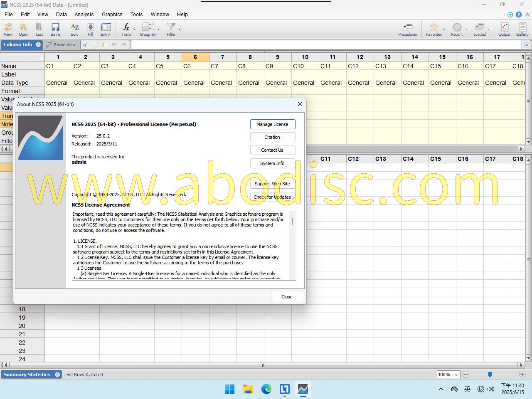Open the Data menu
The width and height of the screenshot is (532, 399).
pos(62,14)
